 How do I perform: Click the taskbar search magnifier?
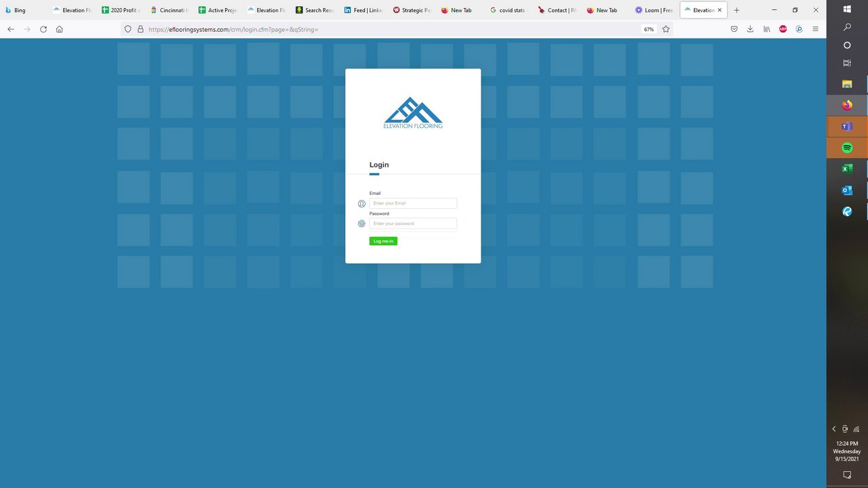pyautogui.click(x=847, y=27)
